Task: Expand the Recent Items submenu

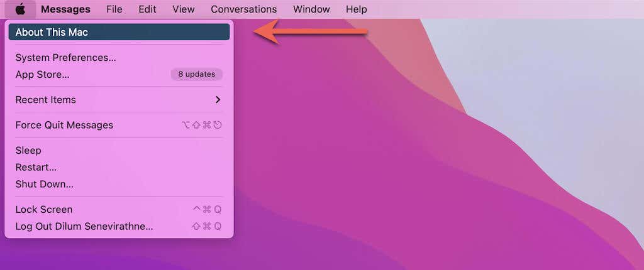Action: click(119, 100)
